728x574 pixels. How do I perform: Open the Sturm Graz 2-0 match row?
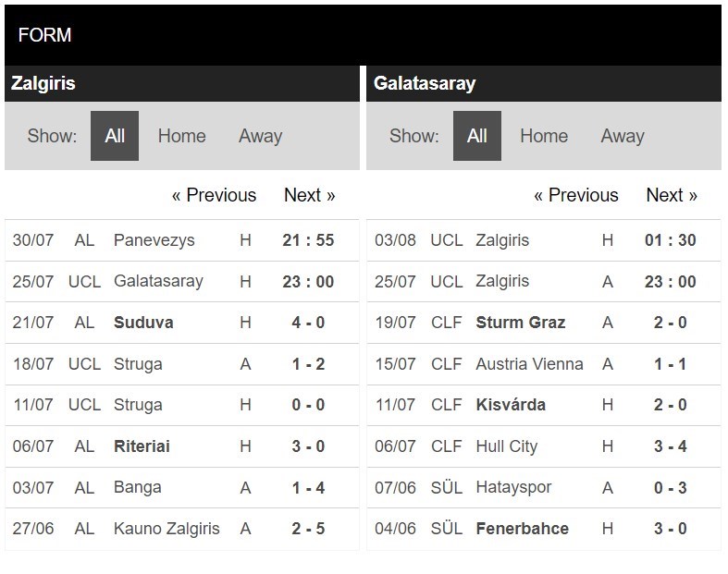click(x=544, y=323)
